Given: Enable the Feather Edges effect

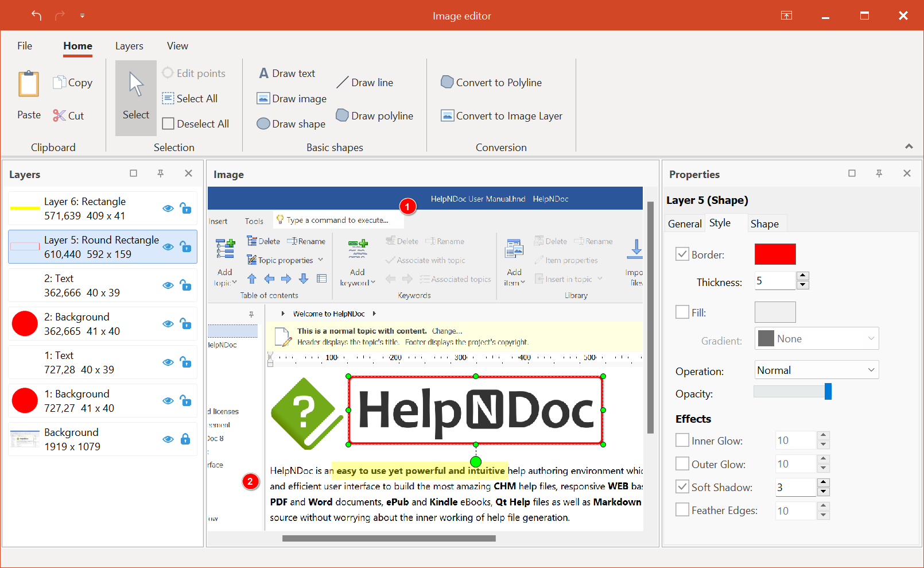Looking at the screenshot, I should click(682, 509).
